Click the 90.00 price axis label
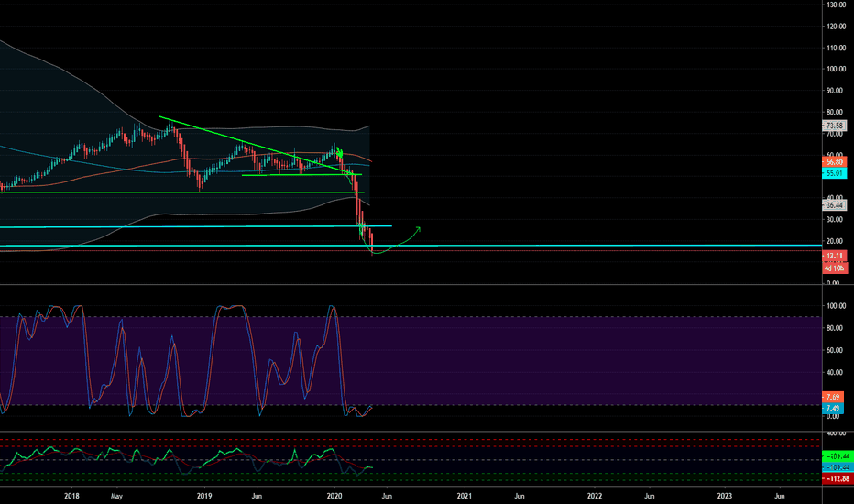This screenshot has height=504, width=854. pos(836,91)
